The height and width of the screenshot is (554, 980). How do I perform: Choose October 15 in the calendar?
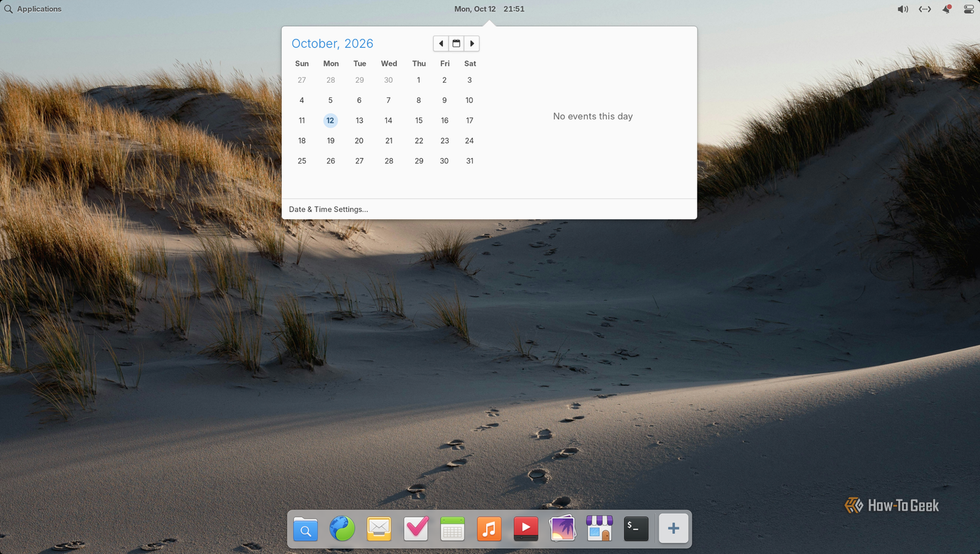[x=418, y=121]
